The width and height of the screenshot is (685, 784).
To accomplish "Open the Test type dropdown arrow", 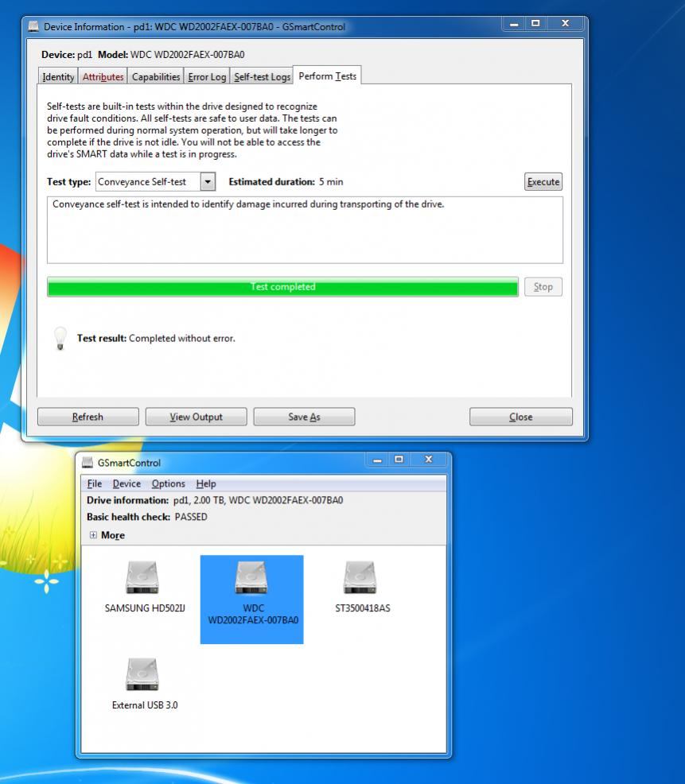I will pos(208,181).
